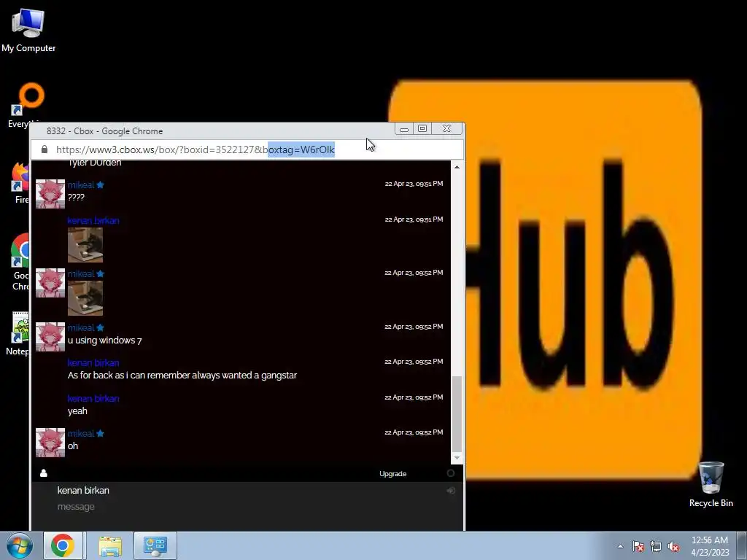
Task: Click the name field containing kenan birkan
Action: pos(248,490)
